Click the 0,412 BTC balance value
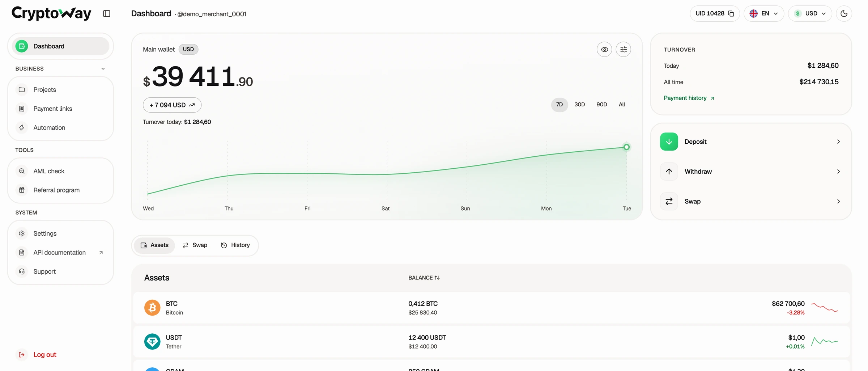868x371 pixels. [423, 304]
